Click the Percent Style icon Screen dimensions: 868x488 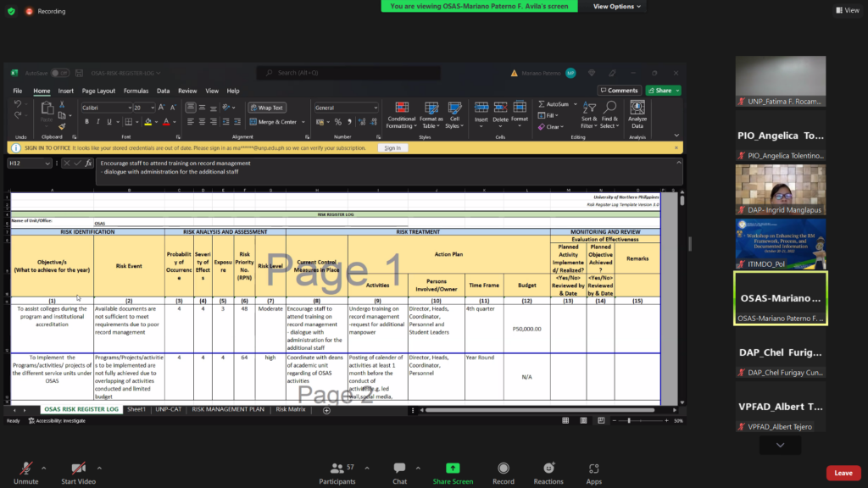(337, 122)
